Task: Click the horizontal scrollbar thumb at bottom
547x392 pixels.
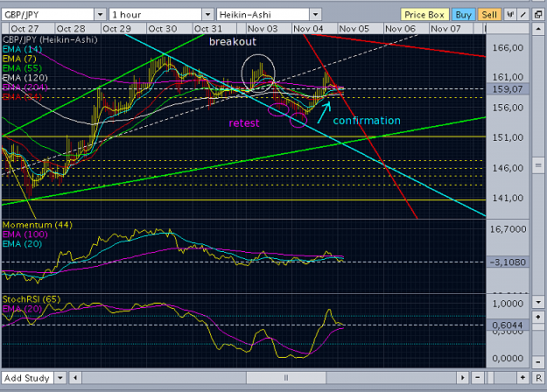Action: [286, 378]
